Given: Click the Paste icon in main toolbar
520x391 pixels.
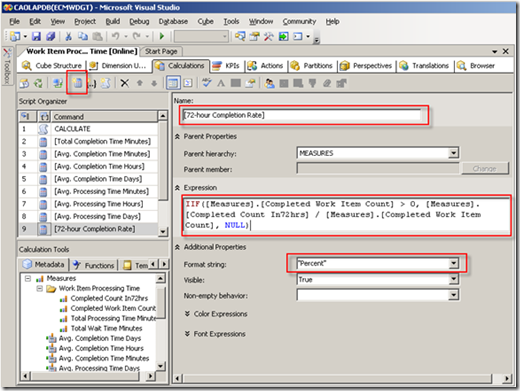Looking at the screenshot, I should [97, 36].
